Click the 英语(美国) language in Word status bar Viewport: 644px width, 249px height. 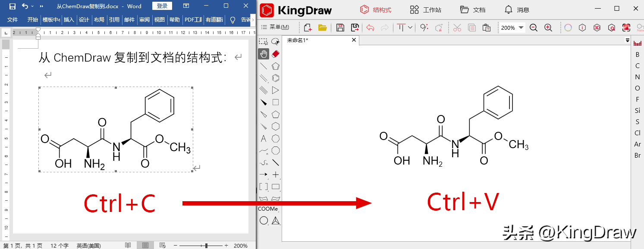pos(89,246)
